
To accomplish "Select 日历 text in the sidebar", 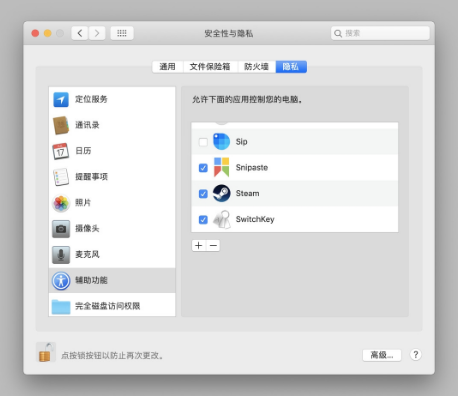I will tap(83, 151).
